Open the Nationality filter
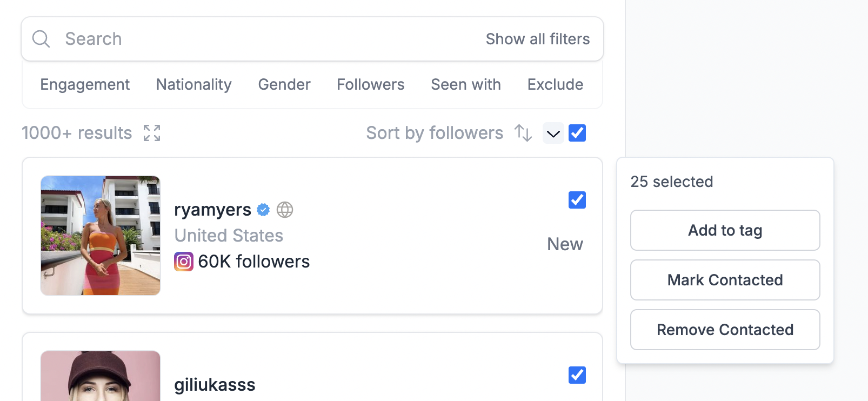The height and width of the screenshot is (401, 868). click(194, 85)
